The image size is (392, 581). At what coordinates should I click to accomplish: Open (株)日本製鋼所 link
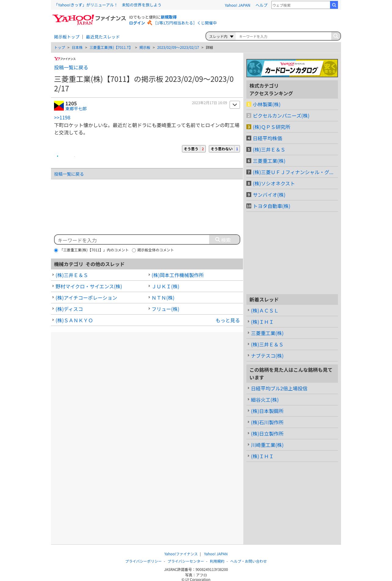(267, 411)
